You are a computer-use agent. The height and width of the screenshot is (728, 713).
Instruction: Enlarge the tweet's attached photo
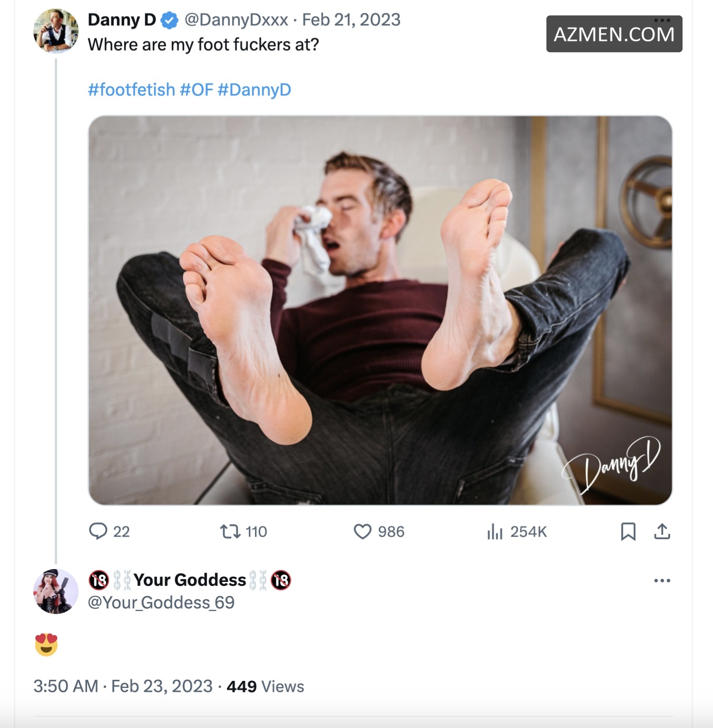(380, 310)
